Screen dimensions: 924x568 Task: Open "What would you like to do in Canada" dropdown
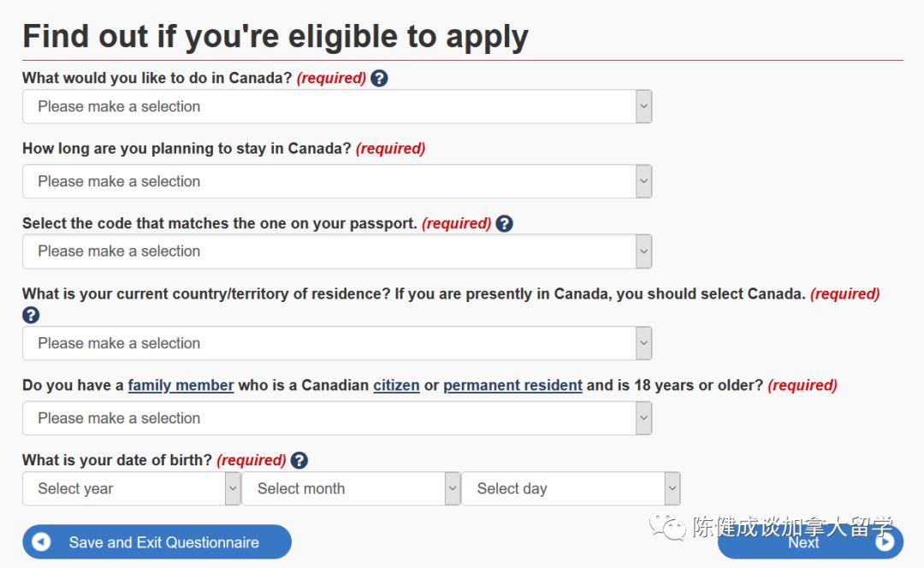(336, 107)
